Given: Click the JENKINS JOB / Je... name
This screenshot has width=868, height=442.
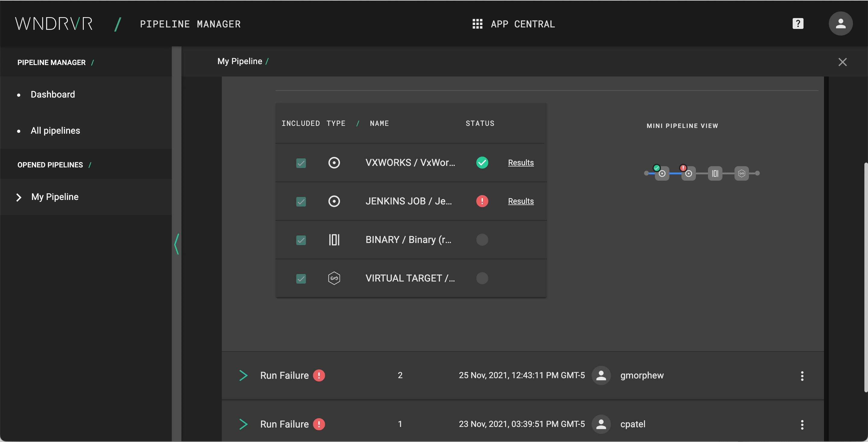Looking at the screenshot, I should [408, 201].
